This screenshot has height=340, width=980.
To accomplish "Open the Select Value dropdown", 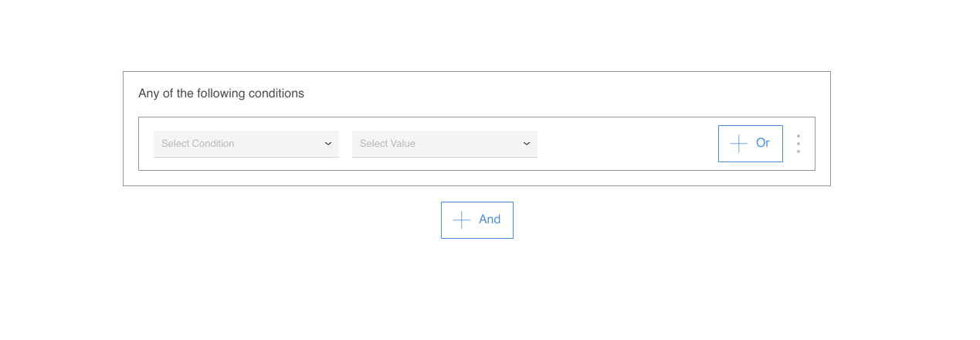I will pos(445,144).
